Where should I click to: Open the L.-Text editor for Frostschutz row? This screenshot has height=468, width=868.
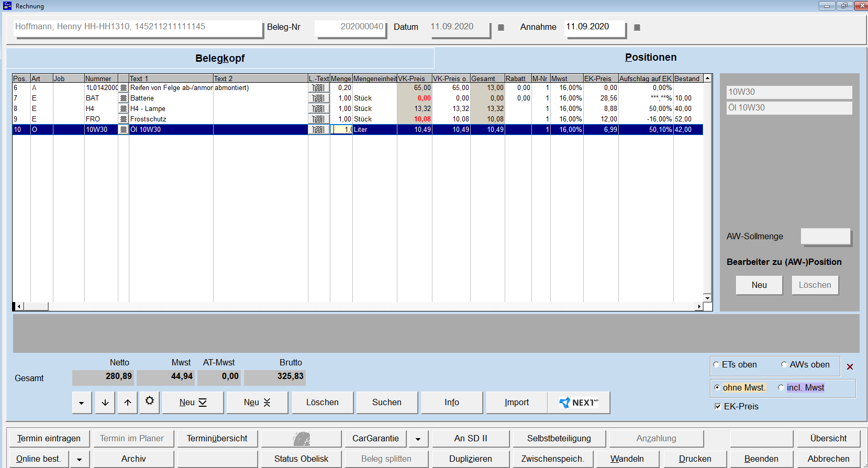click(318, 119)
